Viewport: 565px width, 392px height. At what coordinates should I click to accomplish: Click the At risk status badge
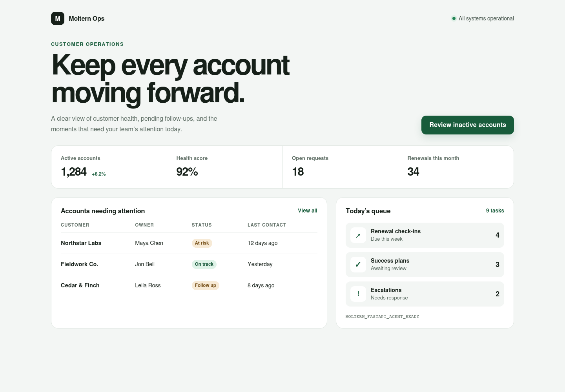(x=202, y=243)
